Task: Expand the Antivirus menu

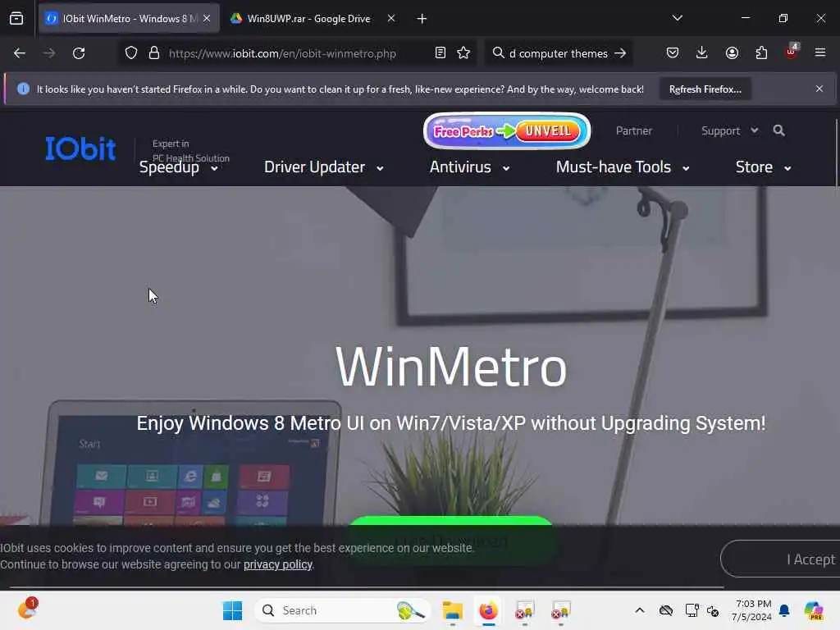Action: point(469,167)
